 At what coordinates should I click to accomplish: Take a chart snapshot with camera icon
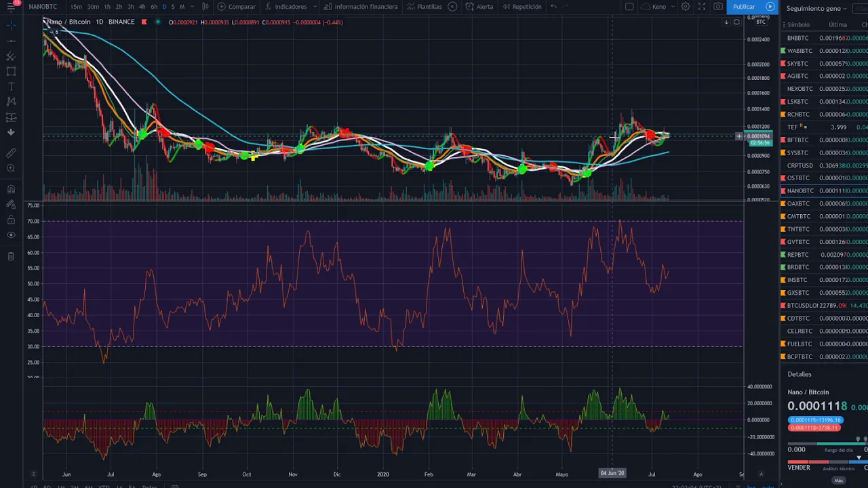coord(718,7)
